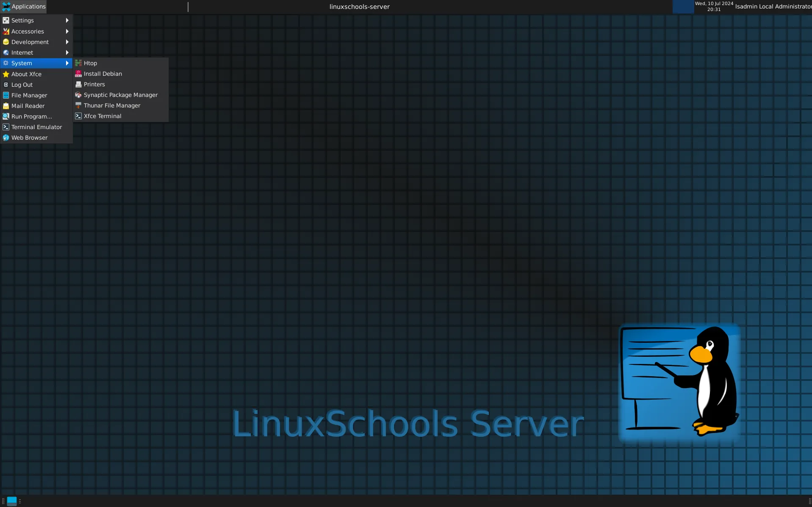Click Log Out
This screenshot has width=812, height=507.
pyautogui.click(x=22, y=84)
